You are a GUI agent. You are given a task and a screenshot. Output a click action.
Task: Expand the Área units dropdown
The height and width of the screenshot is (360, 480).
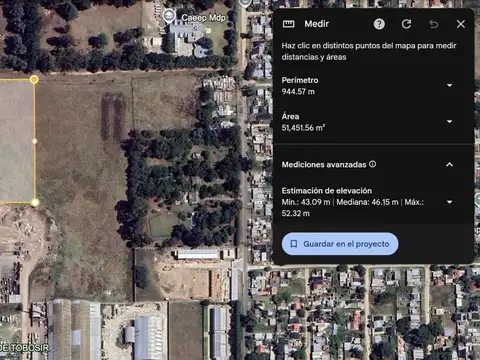coord(449,122)
